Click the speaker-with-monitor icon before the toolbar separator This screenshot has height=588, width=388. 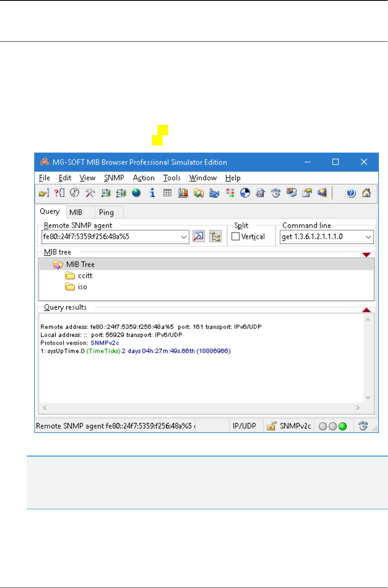[322, 193]
